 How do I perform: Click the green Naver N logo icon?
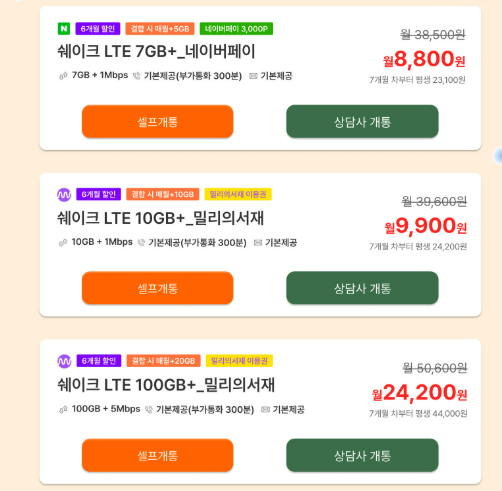click(64, 29)
